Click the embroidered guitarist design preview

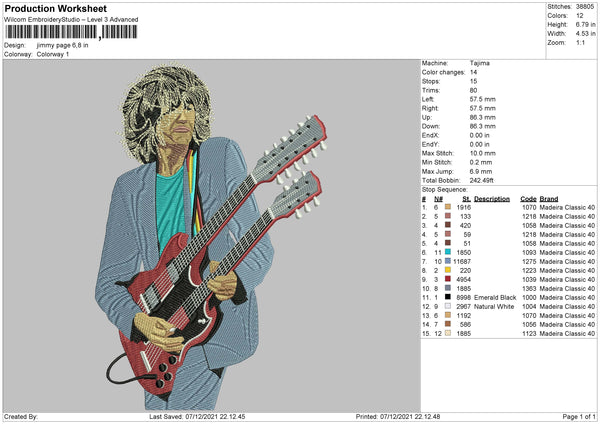(211, 236)
